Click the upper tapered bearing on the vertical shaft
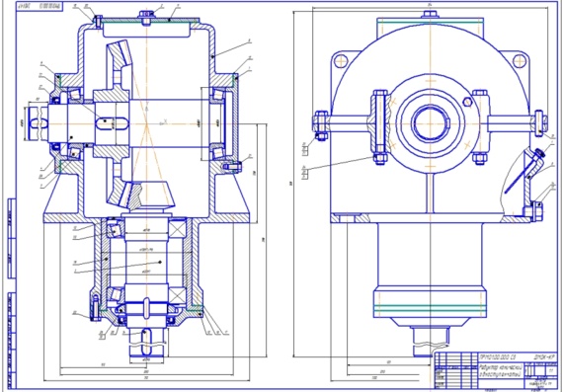The width and height of the screenshot is (563, 392). pos(114,230)
